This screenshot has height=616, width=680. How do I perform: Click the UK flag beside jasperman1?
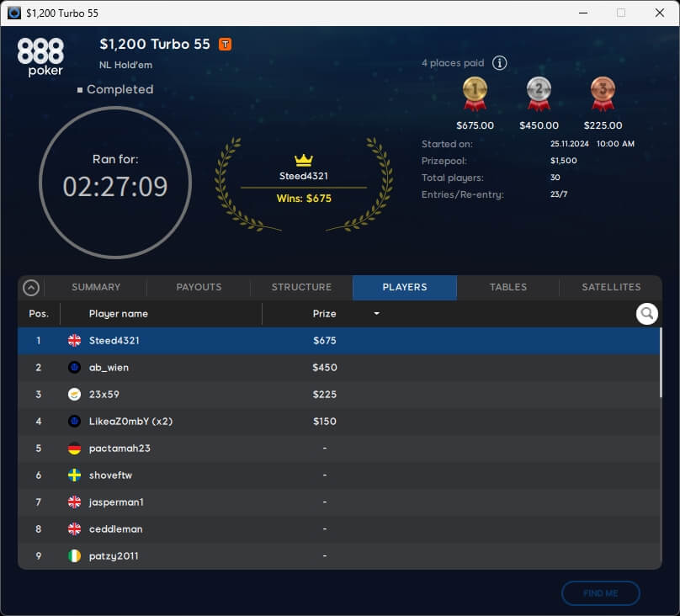(x=74, y=502)
